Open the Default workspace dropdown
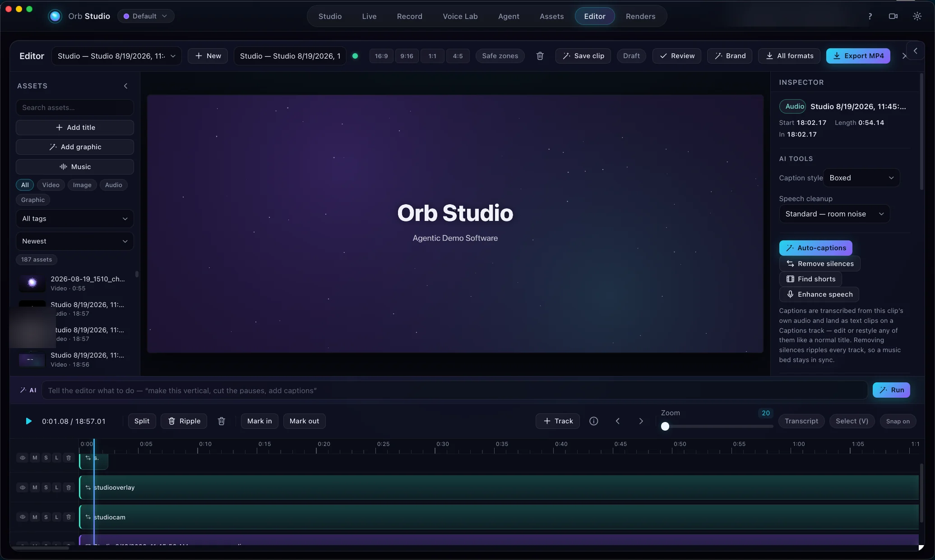The height and width of the screenshot is (560, 935). (x=146, y=16)
